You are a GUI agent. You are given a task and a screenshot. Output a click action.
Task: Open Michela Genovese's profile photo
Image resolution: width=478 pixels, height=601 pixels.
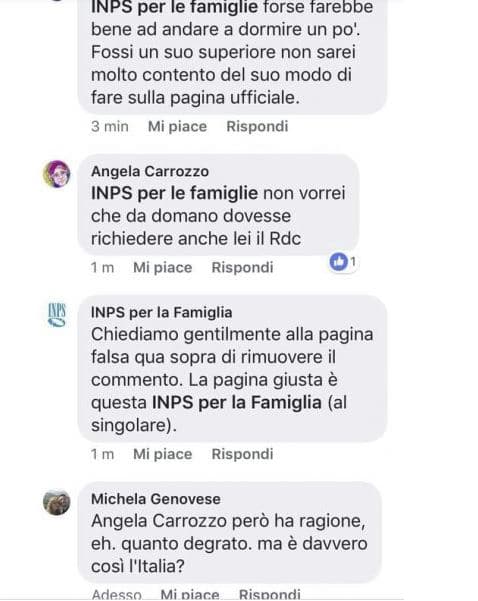(x=57, y=502)
